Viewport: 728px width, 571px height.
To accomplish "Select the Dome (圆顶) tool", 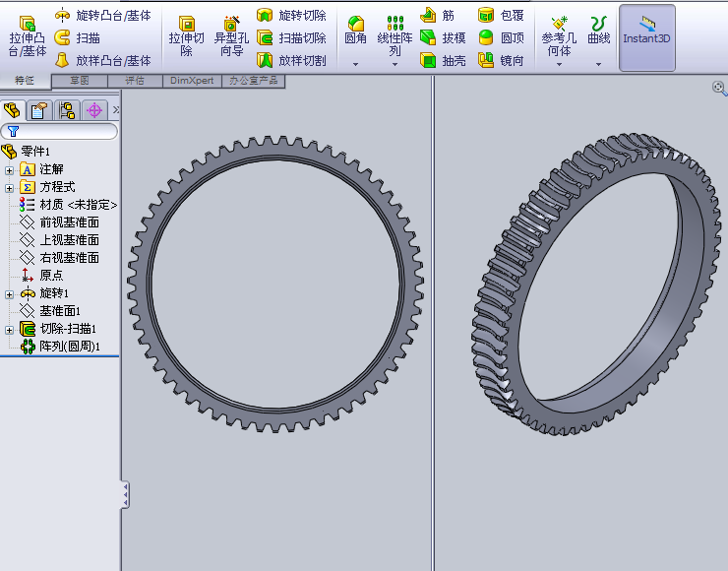I will tap(501, 37).
